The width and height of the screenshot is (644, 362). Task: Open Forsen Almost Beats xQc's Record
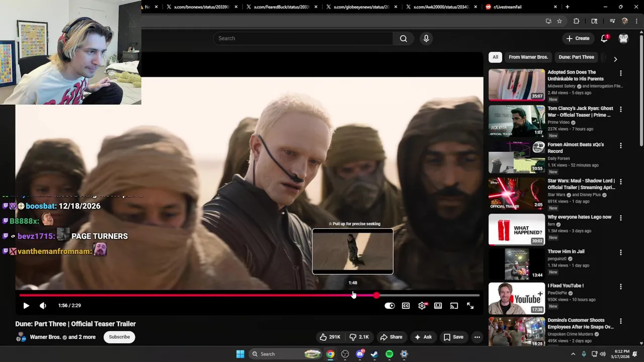[x=576, y=148]
